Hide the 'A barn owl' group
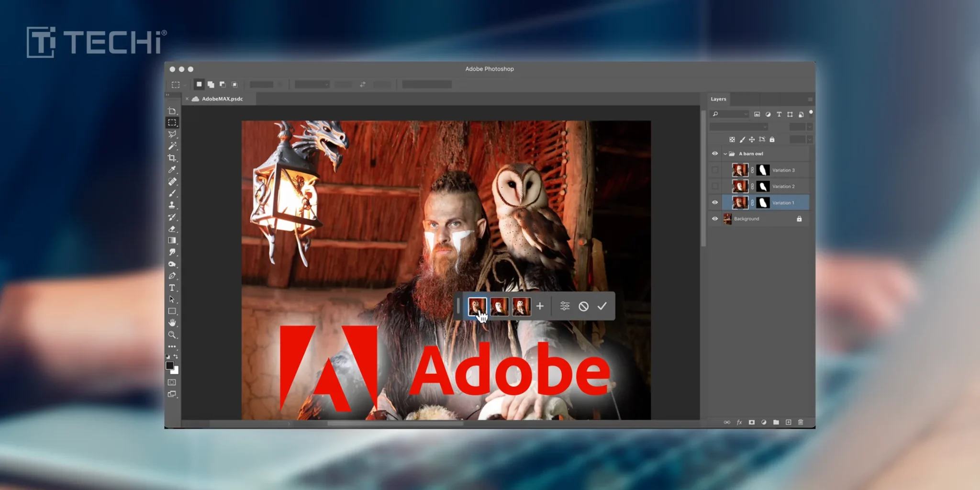 [715, 154]
